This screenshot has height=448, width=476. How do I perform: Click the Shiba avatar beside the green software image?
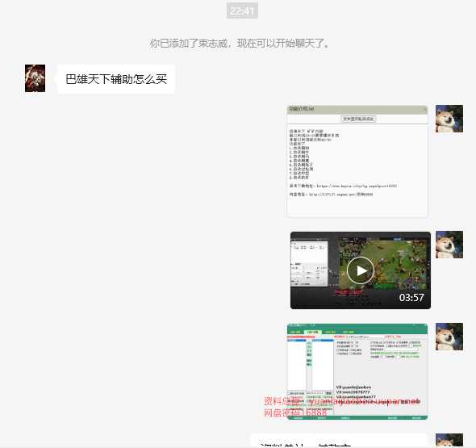[x=449, y=337]
